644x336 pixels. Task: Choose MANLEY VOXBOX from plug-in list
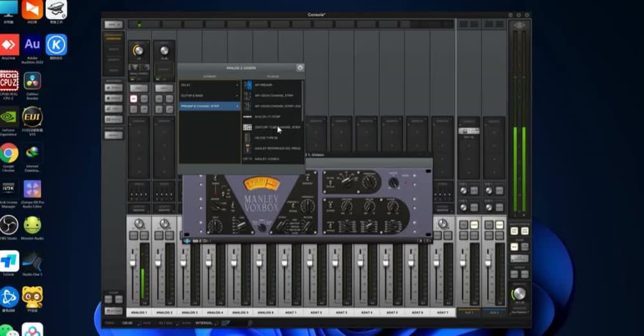pyautogui.click(x=267, y=159)
